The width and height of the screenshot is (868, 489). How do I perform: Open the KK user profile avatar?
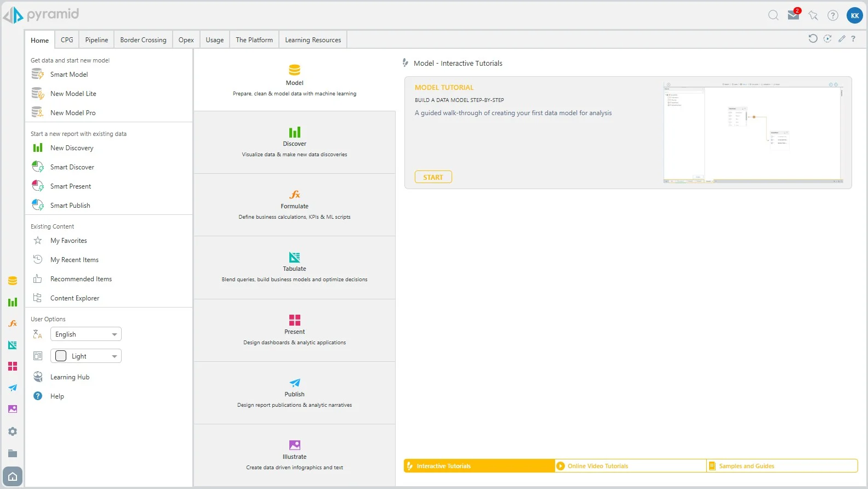855,15
